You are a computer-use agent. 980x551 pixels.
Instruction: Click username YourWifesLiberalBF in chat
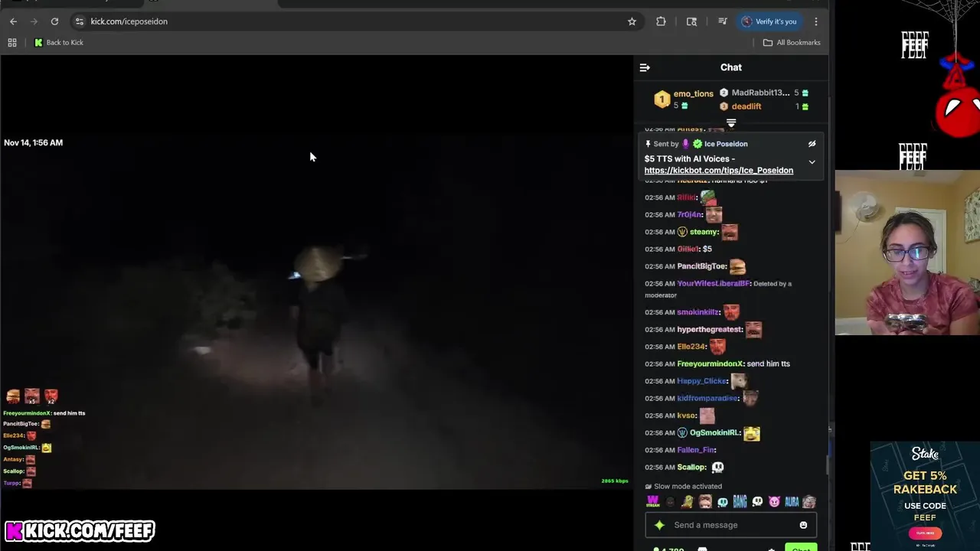(x=714, y=283)
